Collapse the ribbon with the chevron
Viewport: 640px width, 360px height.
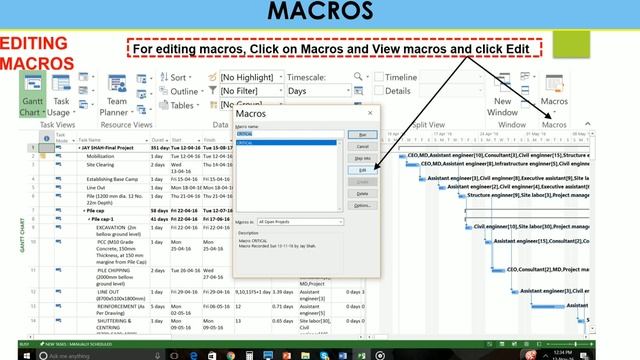click(587, 124)
